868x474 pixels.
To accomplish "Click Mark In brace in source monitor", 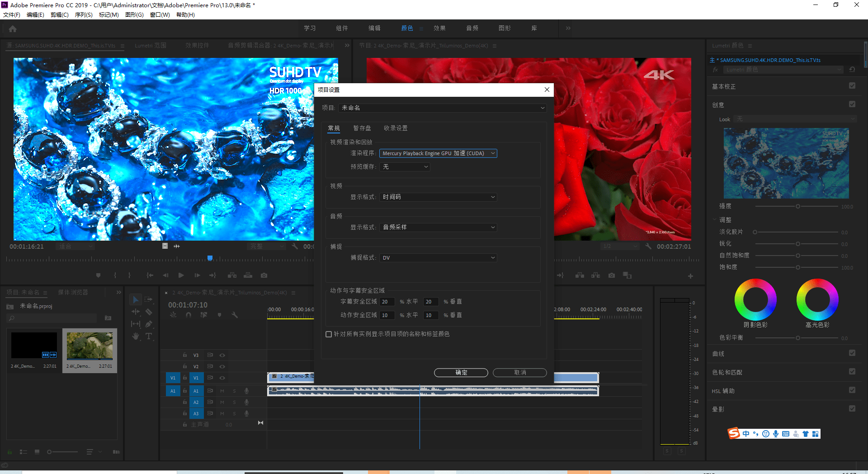I will tap(115, 275).
